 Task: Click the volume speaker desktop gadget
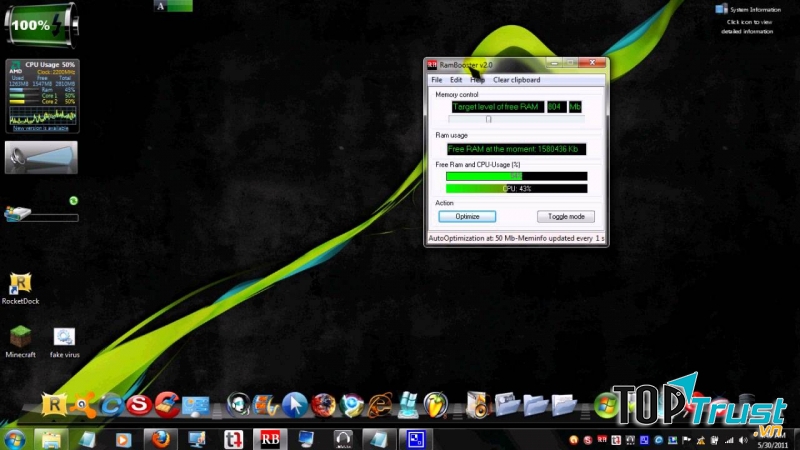(x=41, y=157)
